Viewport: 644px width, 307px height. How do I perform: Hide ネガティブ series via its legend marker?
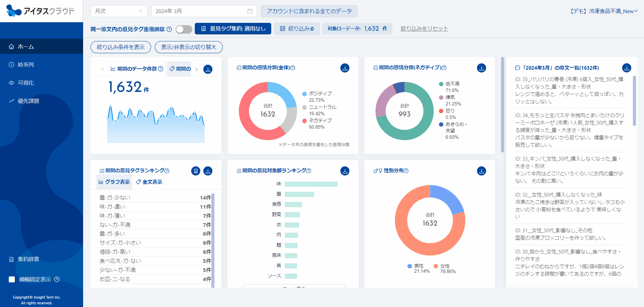pos(305,121)
